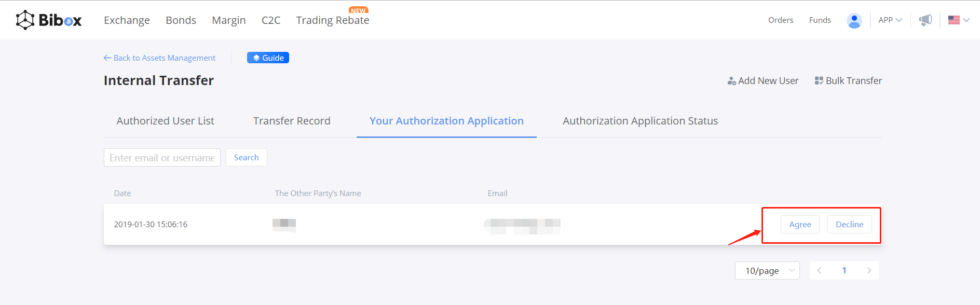The height and width of the screenshot is (305, 980).
Task: Go to previous page arrow
Action: point(819,270)
